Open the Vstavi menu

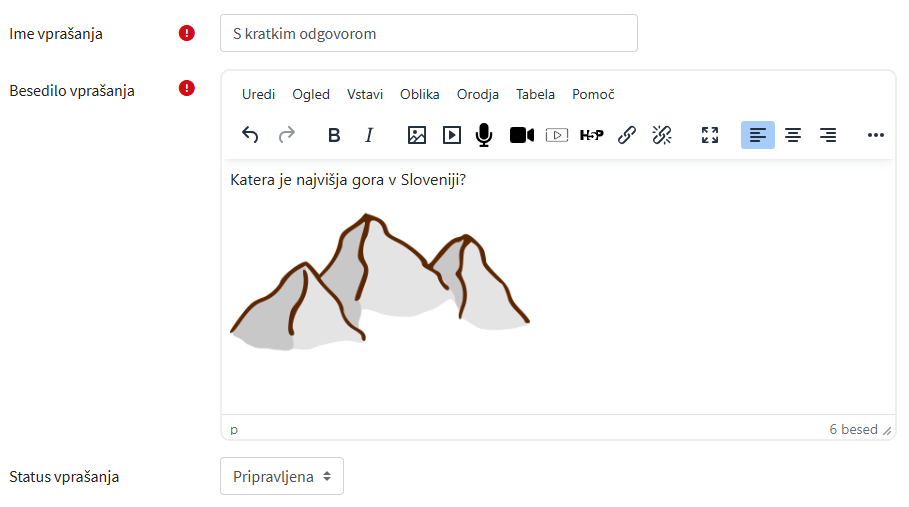[x=365, y=94]
